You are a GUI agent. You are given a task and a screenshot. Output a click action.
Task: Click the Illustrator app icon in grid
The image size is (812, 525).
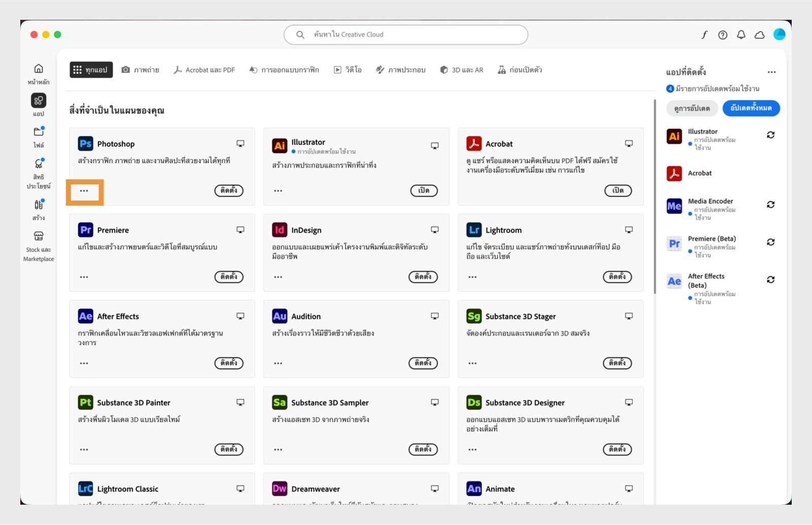pos(280,146)
